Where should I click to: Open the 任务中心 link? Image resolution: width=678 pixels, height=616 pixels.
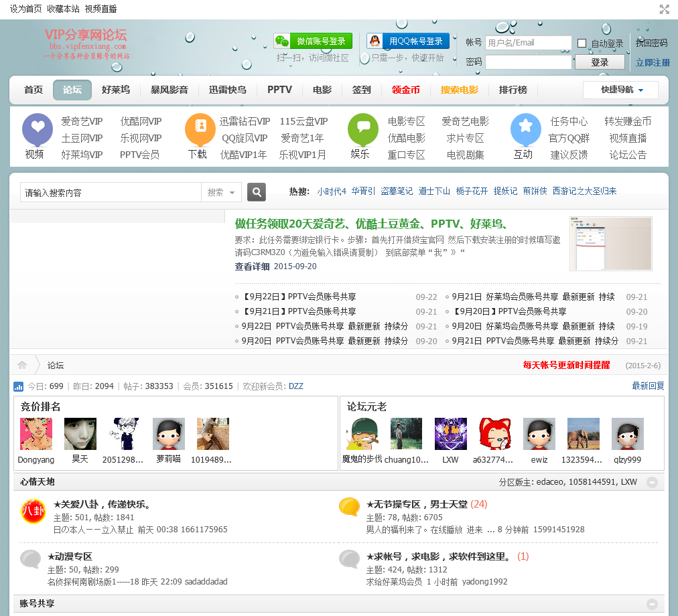(569, 121)
